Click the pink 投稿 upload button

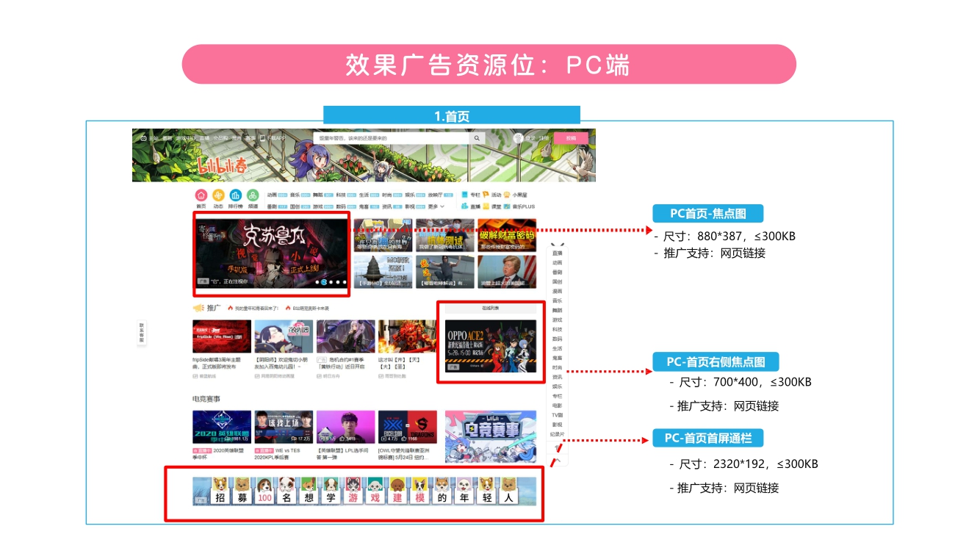point(571,138)
